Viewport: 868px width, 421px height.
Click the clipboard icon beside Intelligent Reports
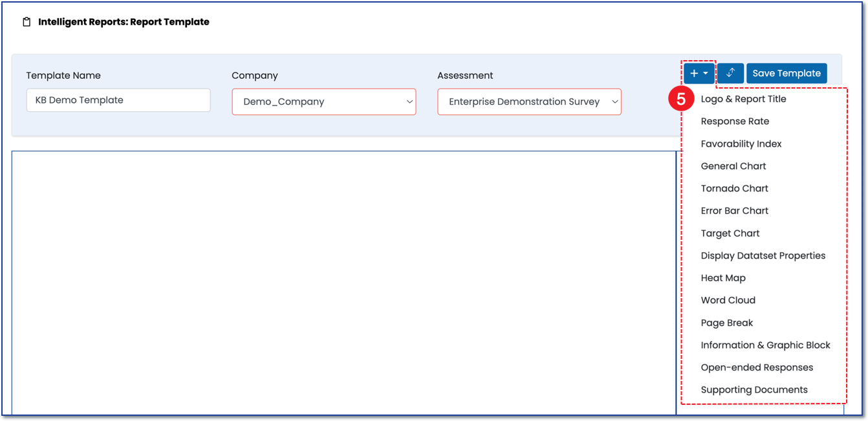click(x=27, y=22)
